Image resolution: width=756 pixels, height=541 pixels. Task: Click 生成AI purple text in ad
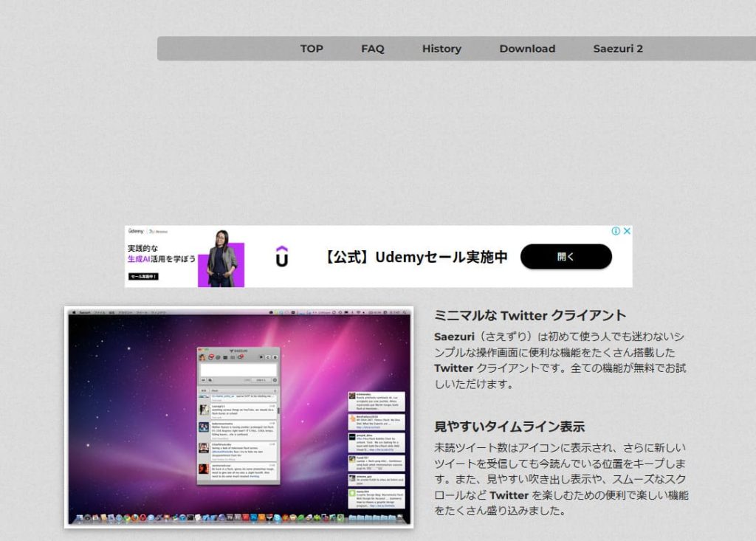(x=139, y=259)
